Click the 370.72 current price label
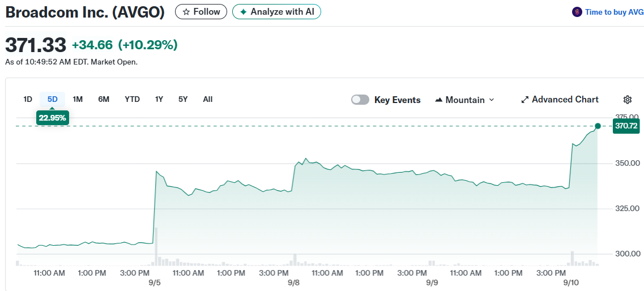Viewport: 644px width, 291px height. pyautogui.click(x=626, y=126)
